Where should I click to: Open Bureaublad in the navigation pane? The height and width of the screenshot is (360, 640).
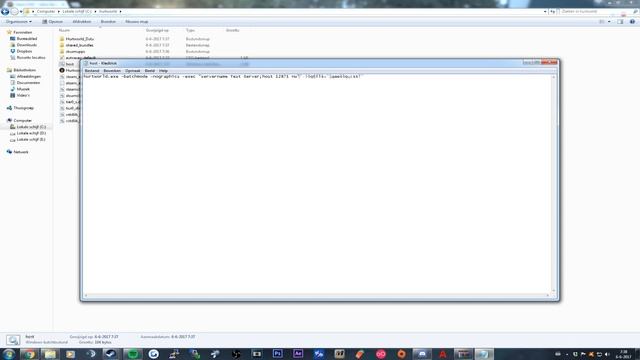(x=27, y=39)
